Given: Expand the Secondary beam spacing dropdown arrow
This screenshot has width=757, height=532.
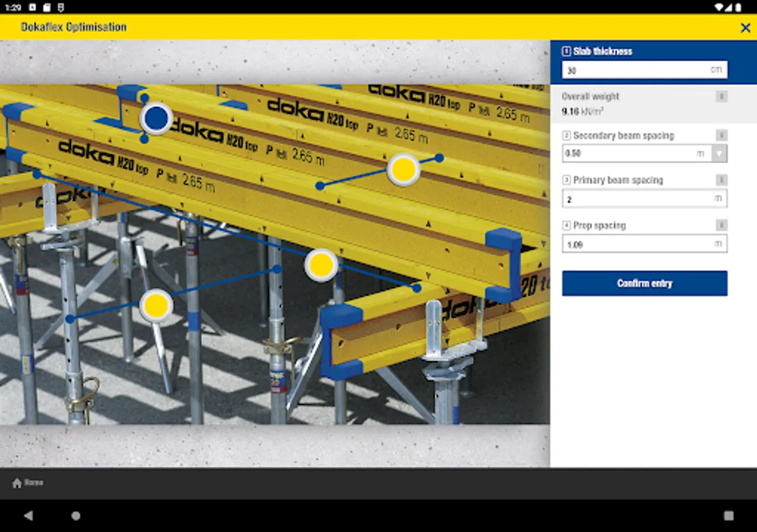Looking at the screenshot, I should pos(719,154).
